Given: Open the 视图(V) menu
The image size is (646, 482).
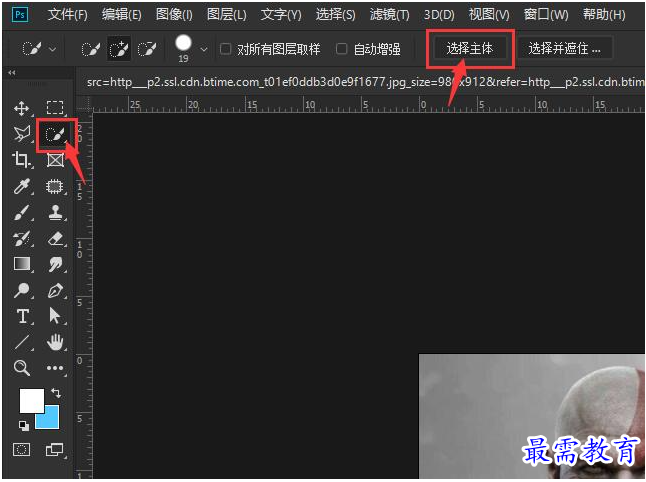Looking at the screenshot, I should [x=489, y=15].
